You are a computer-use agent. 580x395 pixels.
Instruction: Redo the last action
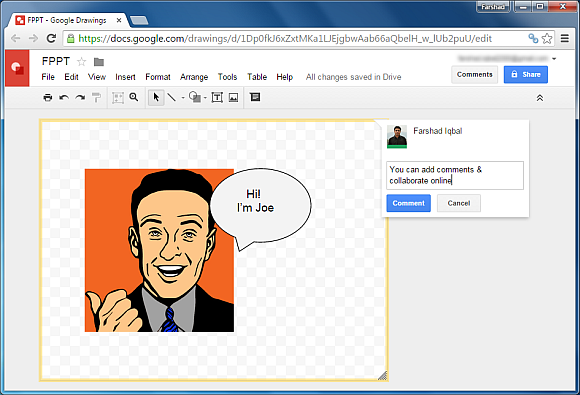pyautogui.click(x=80, y=98)
